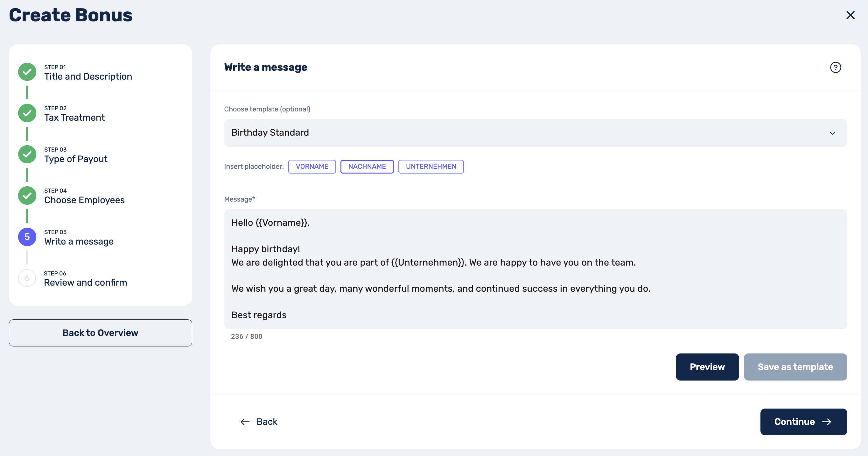Expand the template chevron arrow
Image resolution: width=868 pixels, height=456 pixels.
coord(832,133)
